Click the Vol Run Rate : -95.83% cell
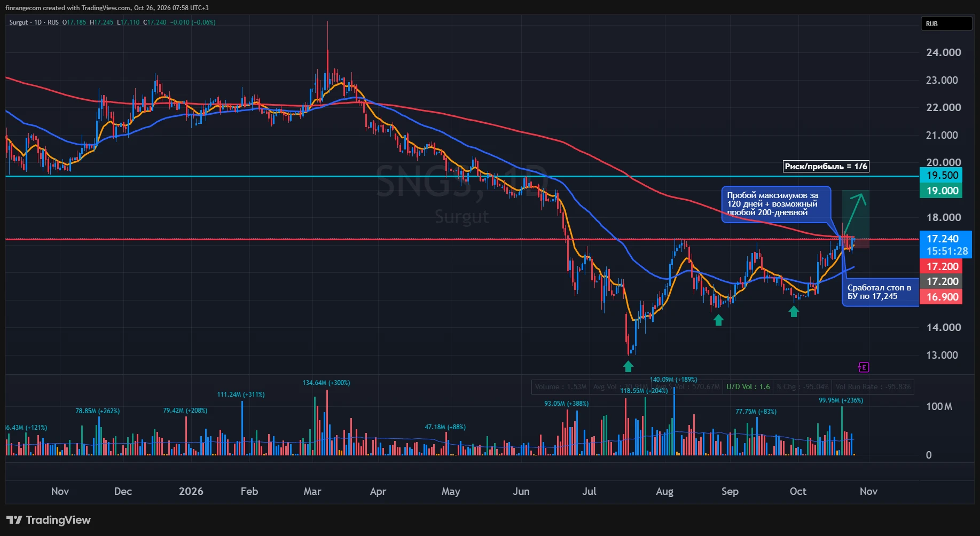The image size is (980, 536). click(873, 387)
